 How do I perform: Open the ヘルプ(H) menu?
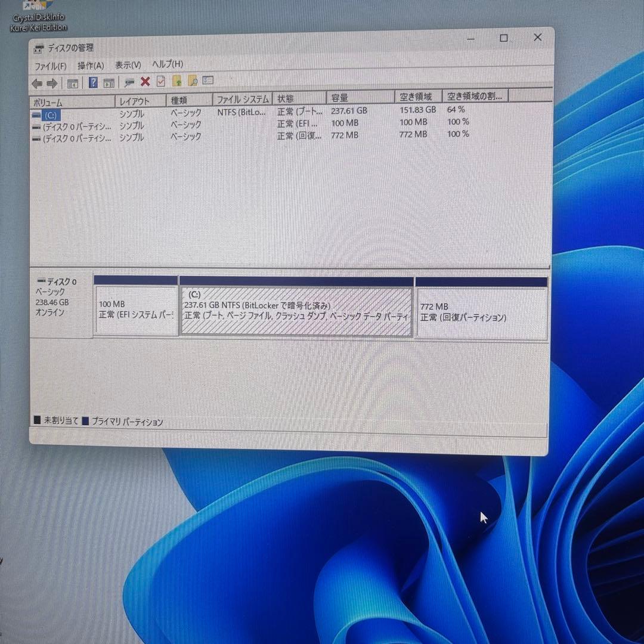(169, 64)
